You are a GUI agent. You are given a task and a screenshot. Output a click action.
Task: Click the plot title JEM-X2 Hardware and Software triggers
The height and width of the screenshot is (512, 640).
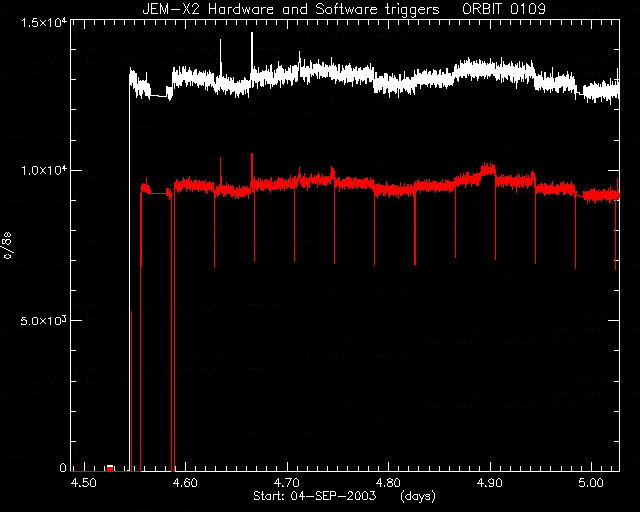(291, 9)
